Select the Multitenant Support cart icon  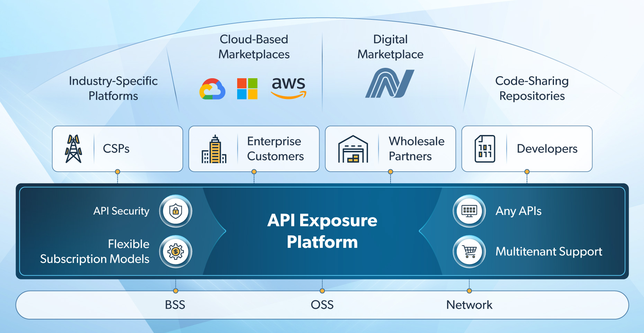pyautogui.click(x=469, y=252)
